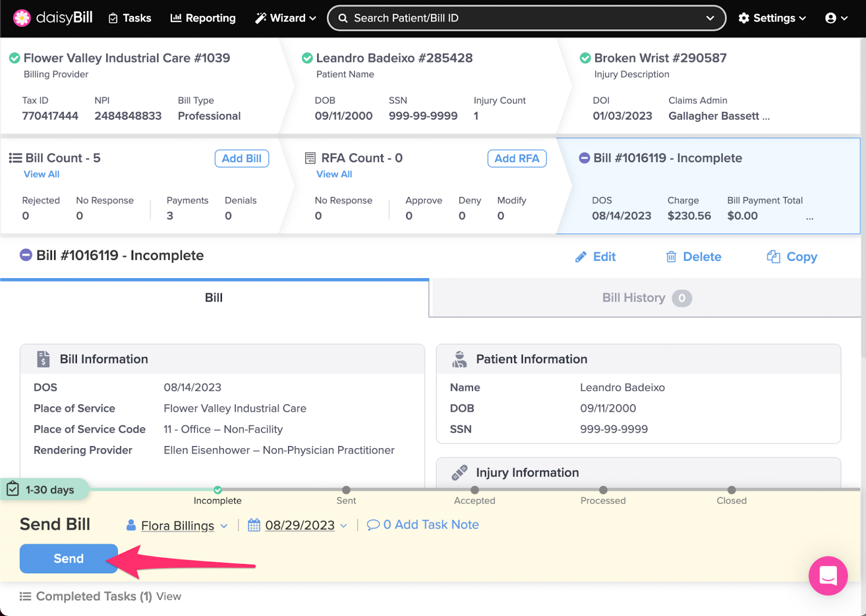Viewport: 866px width, 616px height.
Task: Click the Processed step marker
Action: point(603,490)
